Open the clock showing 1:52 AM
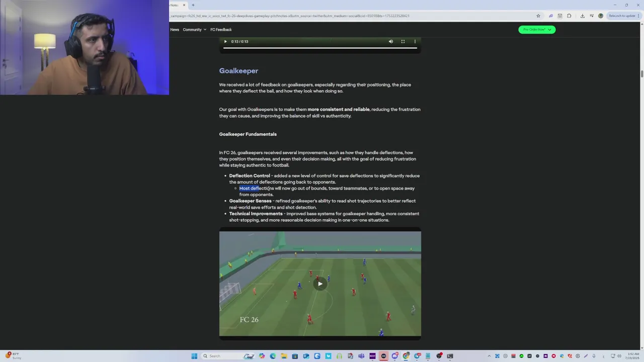Viewport: 644px width, 362px height. [633, 356]
